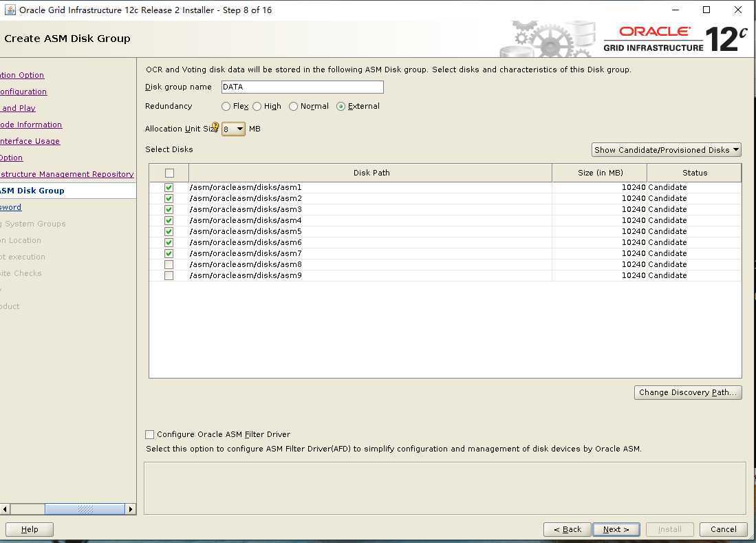Screen dimensions: 756x543
Task: Go to the Plug and Play step
Action: [18, 108]
